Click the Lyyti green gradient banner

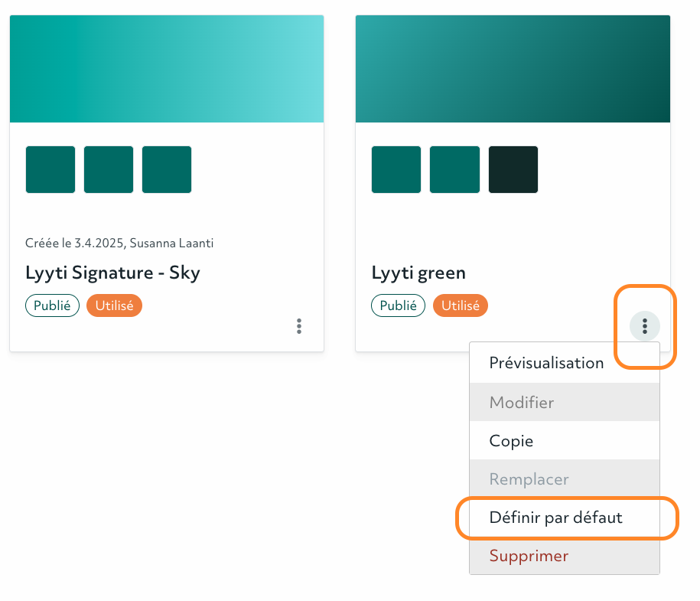point(513,69)
